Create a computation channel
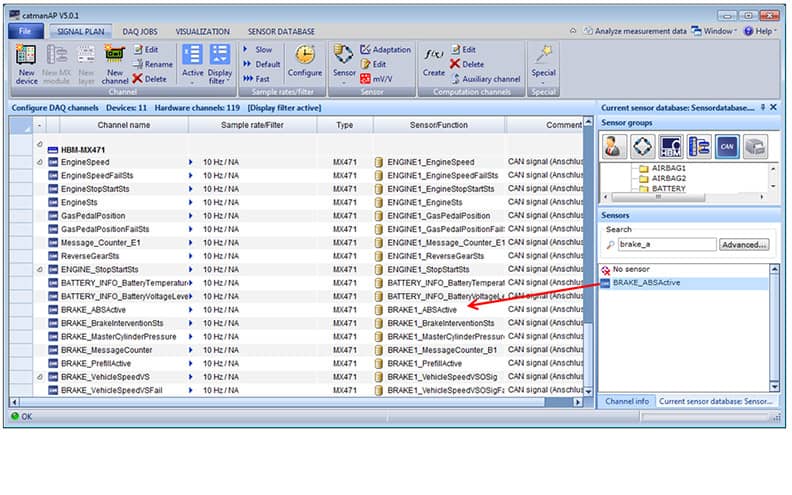Screen dimensions: 792x495 (433, 62)
